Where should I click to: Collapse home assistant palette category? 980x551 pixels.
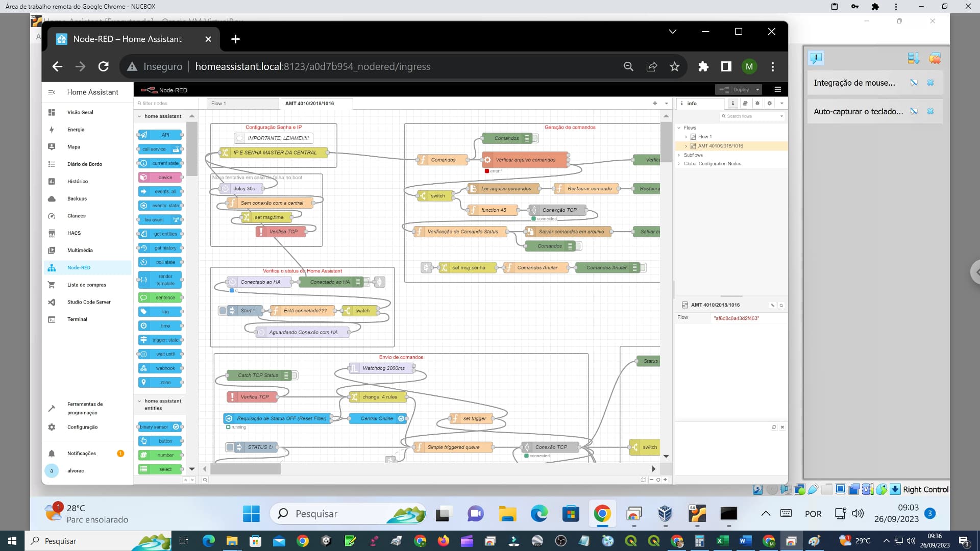(160, 116)
